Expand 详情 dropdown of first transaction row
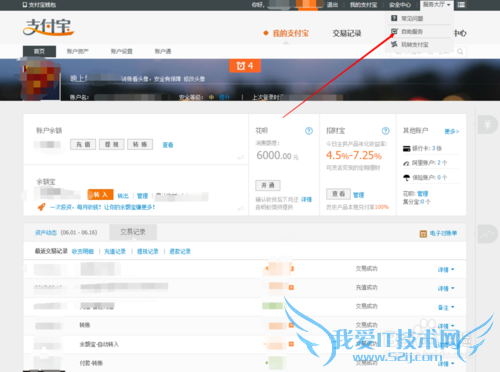 click(446, 270)
